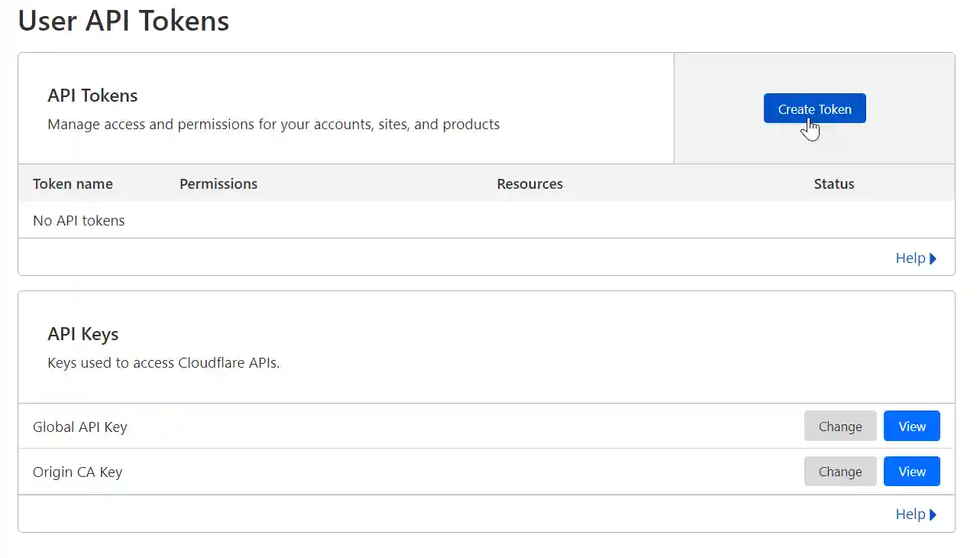The width and height of the screenshot is (980, 558).
Task: Click the API Tokens section heading
Action: click(x=92, y=95)
